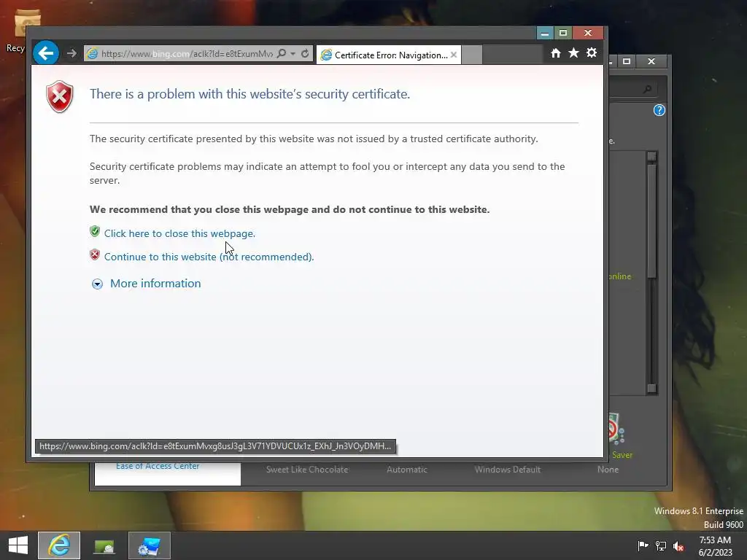The width and height of the screenshot is (747, 560).
Task: Click the green shield icon beside close link
Action: (x=95, y=231)
